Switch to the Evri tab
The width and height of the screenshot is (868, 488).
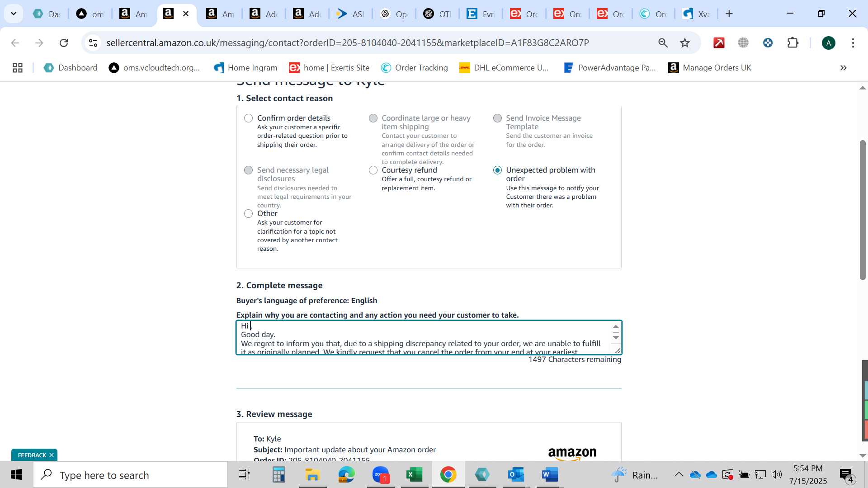coord(481,14)
